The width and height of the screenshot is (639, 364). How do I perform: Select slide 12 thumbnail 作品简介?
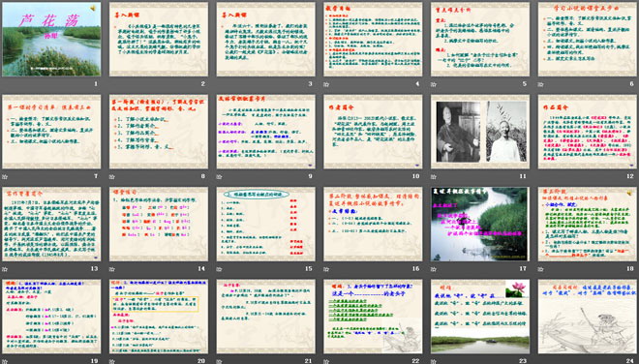click(588, 132)
